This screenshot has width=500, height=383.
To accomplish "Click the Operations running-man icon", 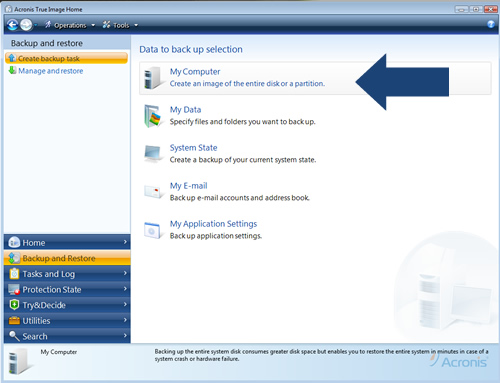I will (x=48, y=24).
